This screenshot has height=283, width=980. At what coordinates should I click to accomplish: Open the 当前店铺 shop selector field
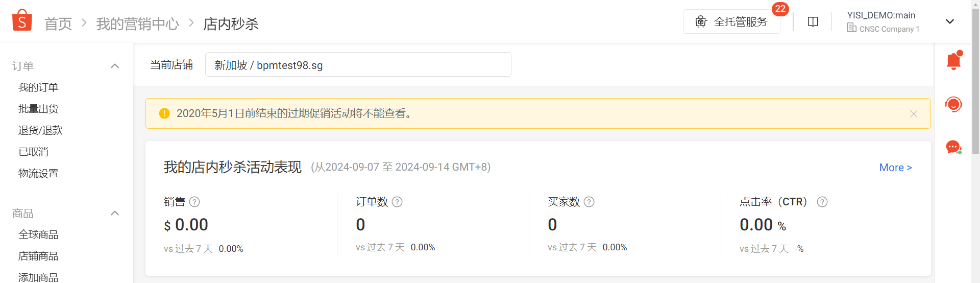coord(358,64)
